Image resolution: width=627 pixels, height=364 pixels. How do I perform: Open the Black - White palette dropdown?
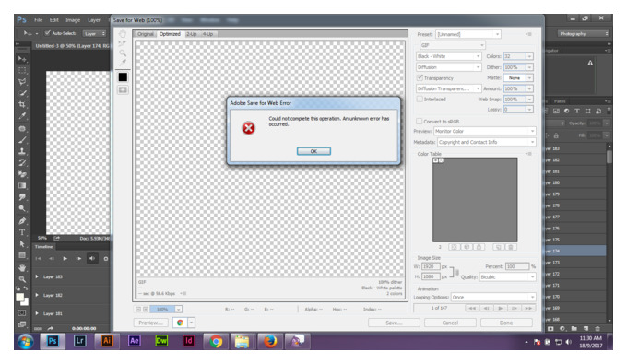click(448, 56)
